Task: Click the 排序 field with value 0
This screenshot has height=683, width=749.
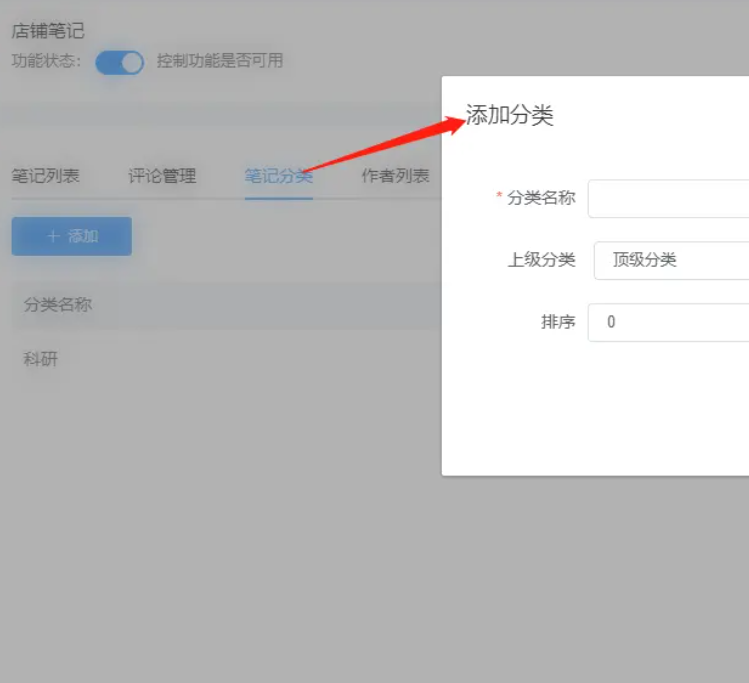Action: coord(668,322)
